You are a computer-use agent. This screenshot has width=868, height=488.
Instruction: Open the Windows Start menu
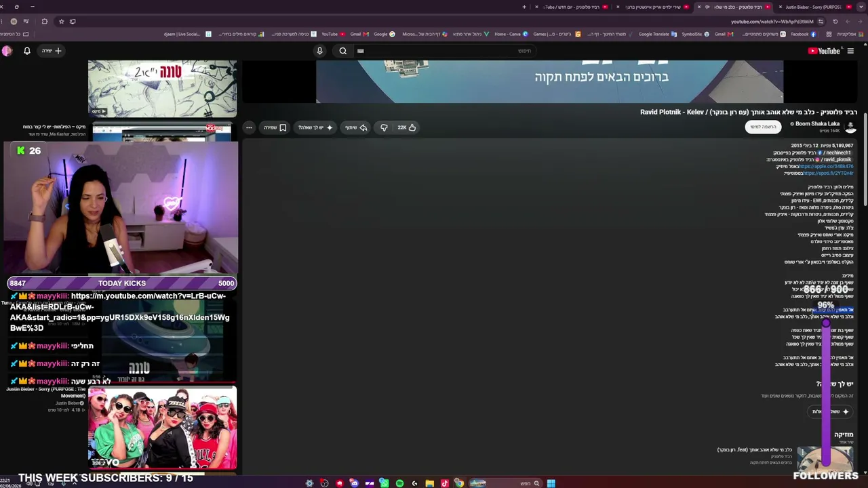(x=551, y=483)
